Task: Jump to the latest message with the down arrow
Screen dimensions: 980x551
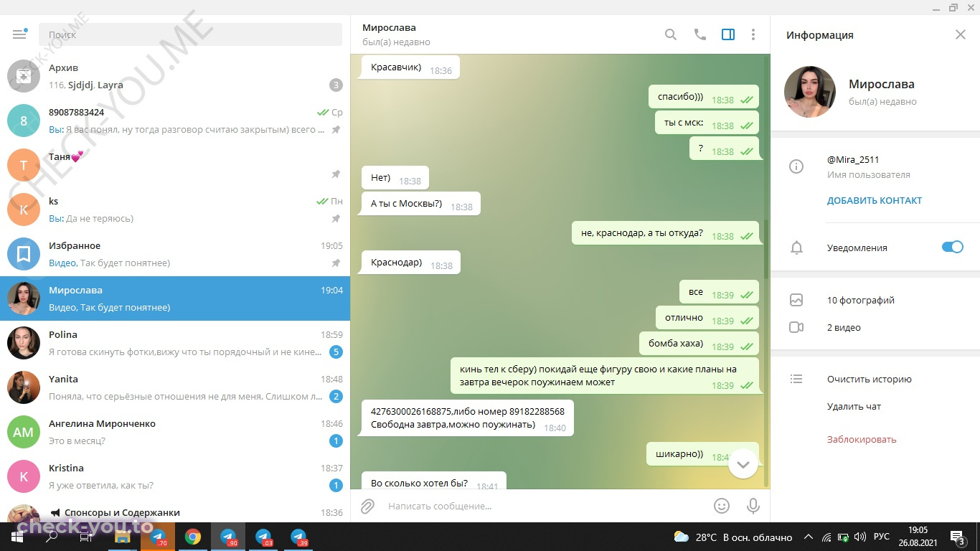Action: (x=743, y=464)
